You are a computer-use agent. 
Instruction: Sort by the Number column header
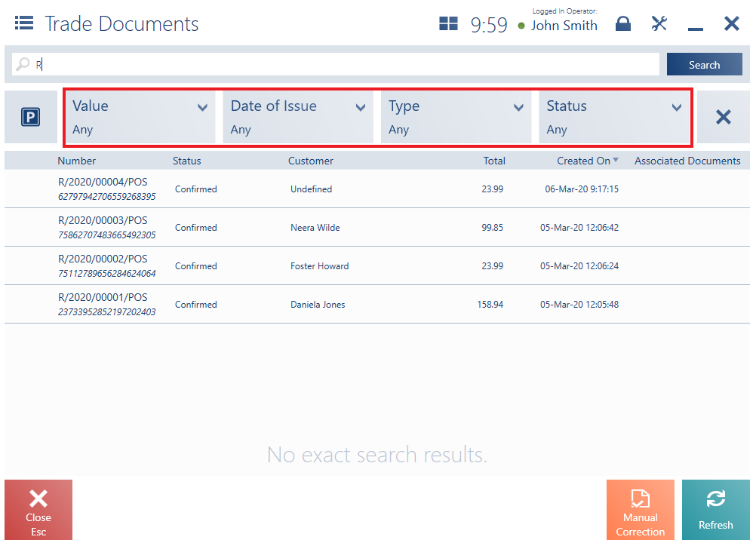77,161
